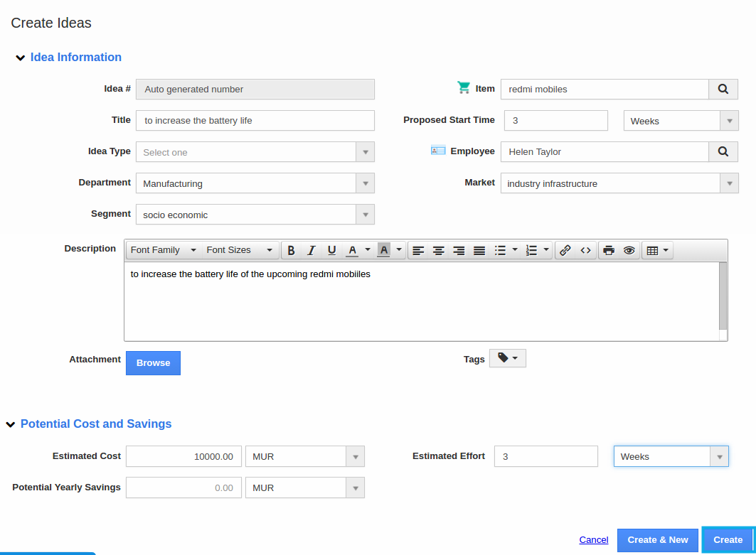Screen dimensions: 756x555
Task: Open source code view icon
Action: click(x=585, y=251)
